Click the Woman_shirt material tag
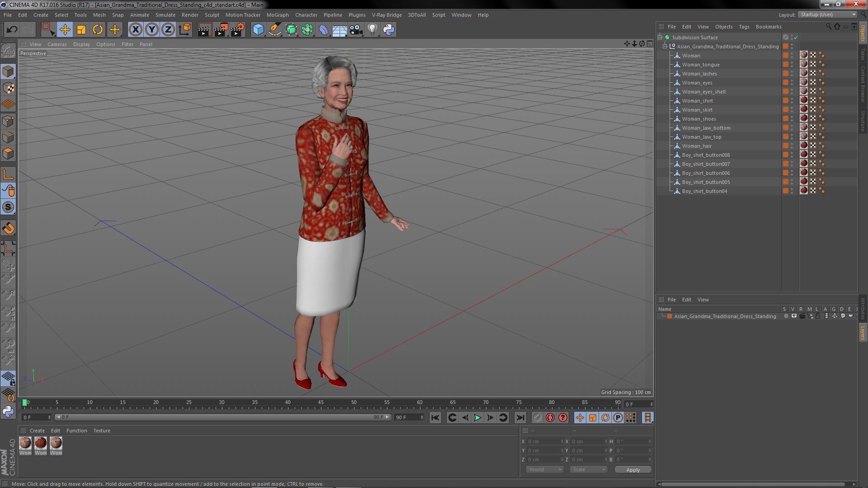Screen dimensions: 868x488 pyautogui.click(x=804, y=100)
